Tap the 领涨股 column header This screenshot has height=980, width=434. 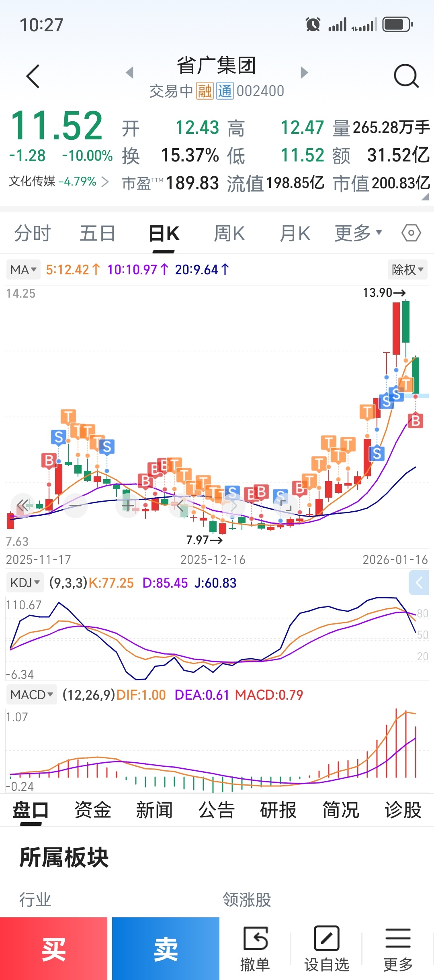click(x=247, y=900)
